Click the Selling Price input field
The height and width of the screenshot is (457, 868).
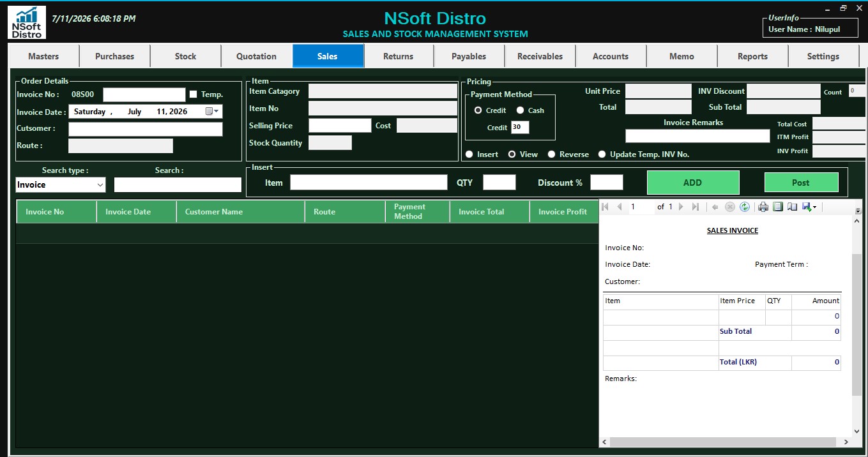[340, 126]
